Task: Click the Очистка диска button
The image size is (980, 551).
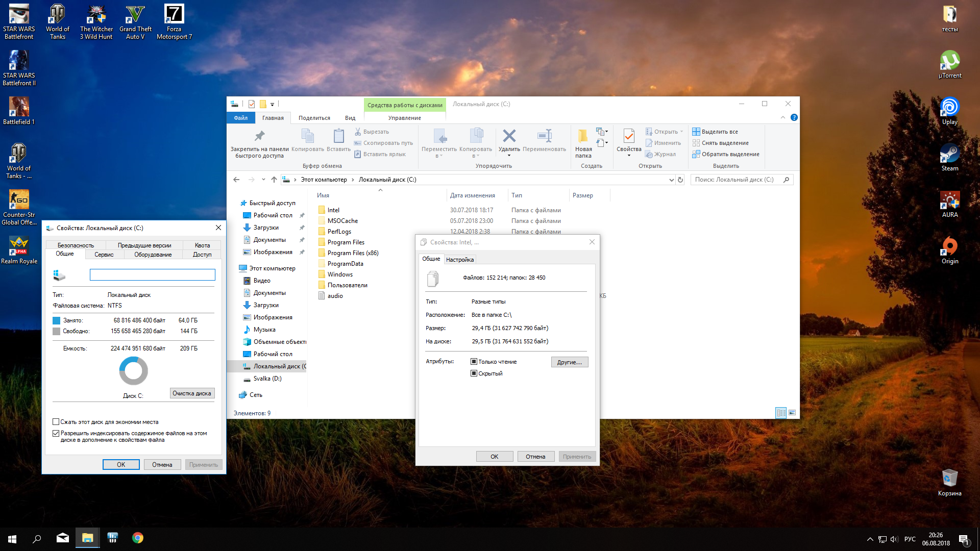Action: click(x=192, y=393)
